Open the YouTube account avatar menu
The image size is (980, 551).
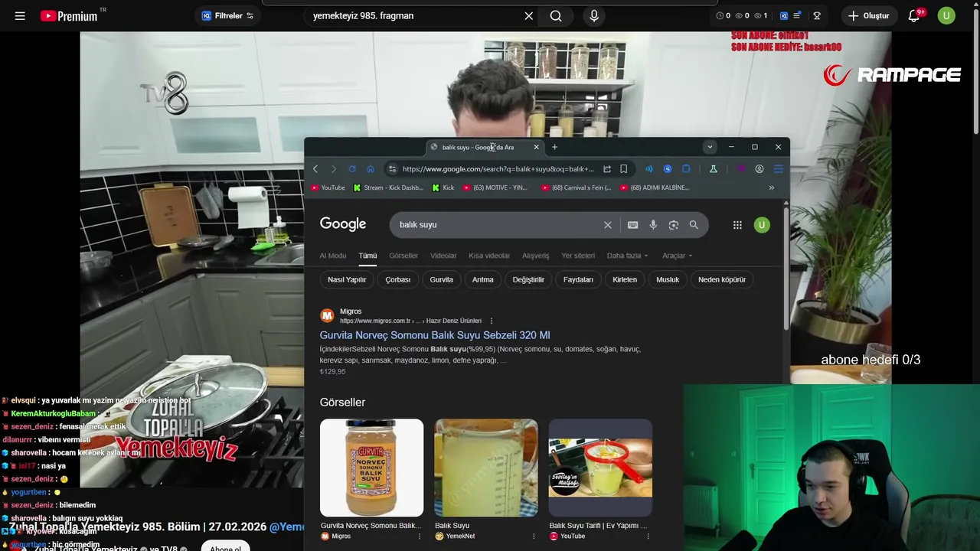point(946,15)
